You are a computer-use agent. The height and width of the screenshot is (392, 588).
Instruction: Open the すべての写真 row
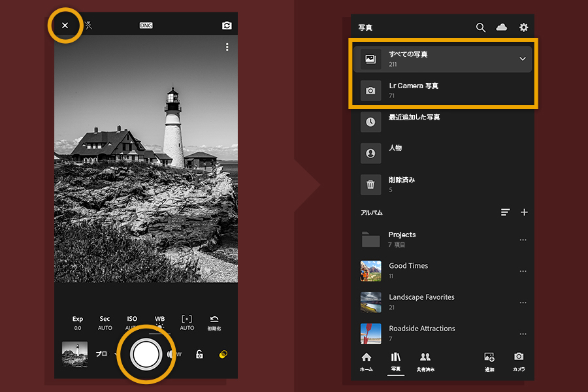[x=442, y=59]
